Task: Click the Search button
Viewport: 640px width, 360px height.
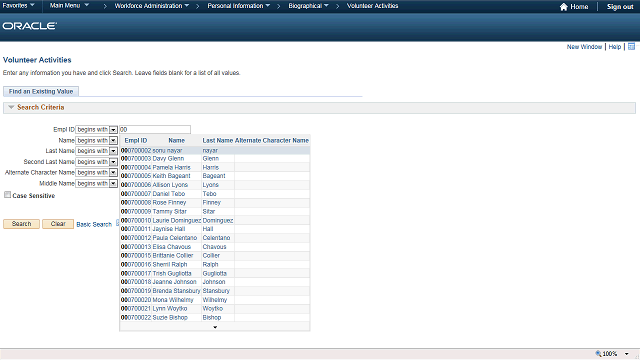Action: coord(21,224)
